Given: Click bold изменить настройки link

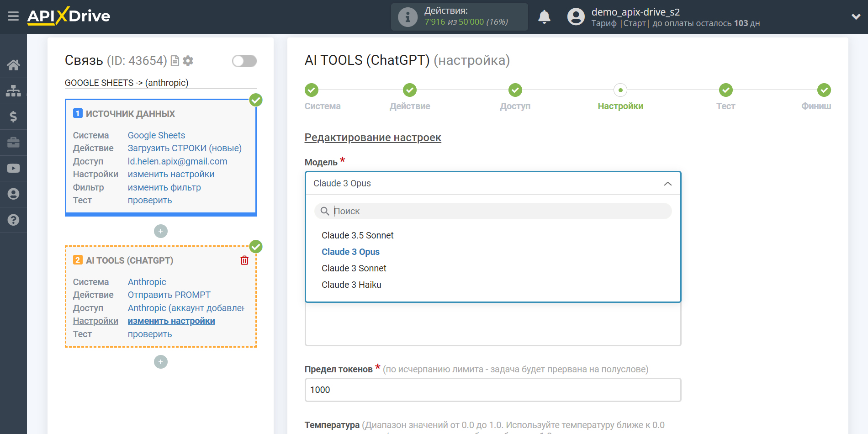Looking at the screenshot, I should coord(171,321).
